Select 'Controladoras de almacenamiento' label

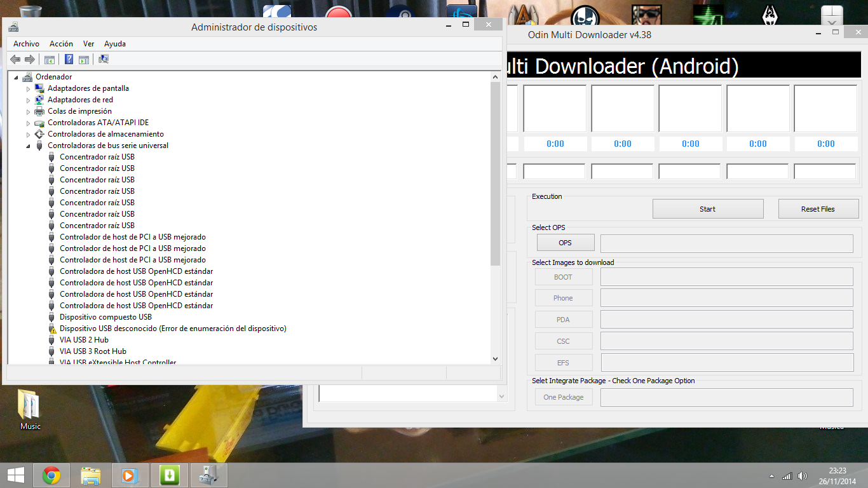(x=105, y=134)
